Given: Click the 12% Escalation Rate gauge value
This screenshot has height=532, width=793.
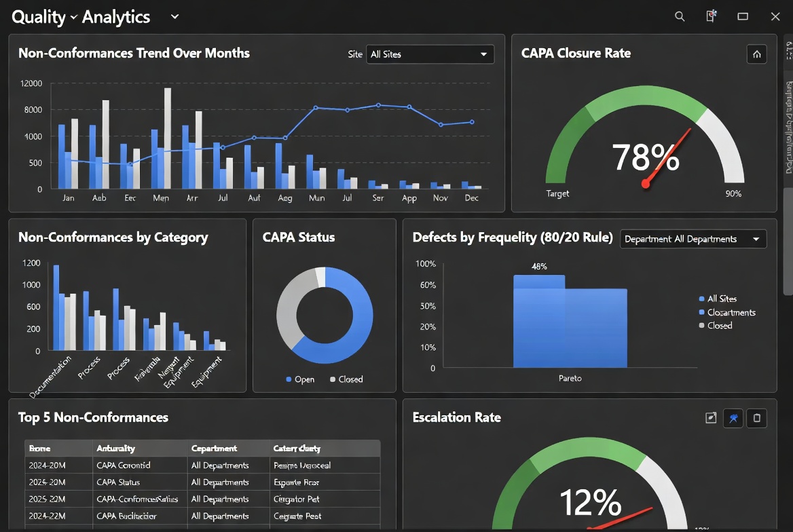Looking at the screenshot, I should (x=590, y=502).
